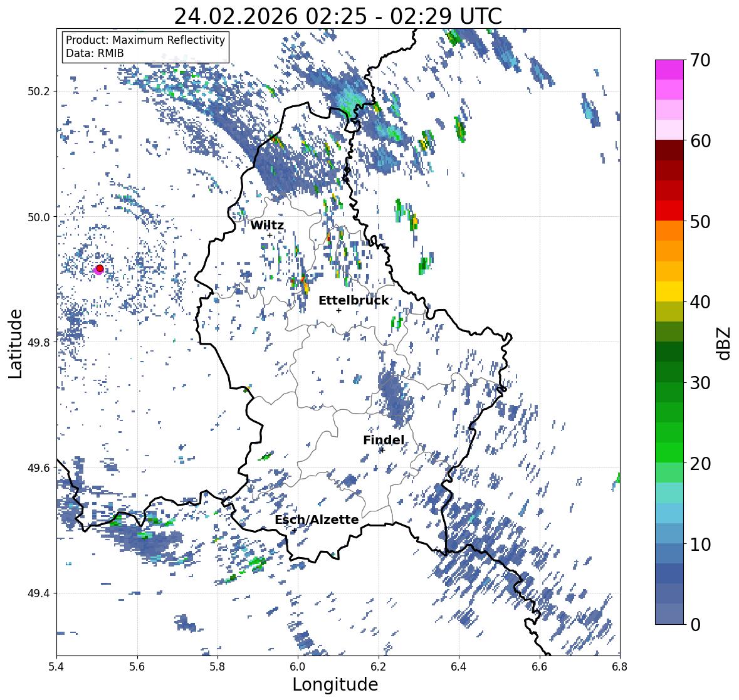Click the 60 value on colorbar
The width and height of the screenshot is (739, 700).
pyautogui.click(x=700, y=141)
